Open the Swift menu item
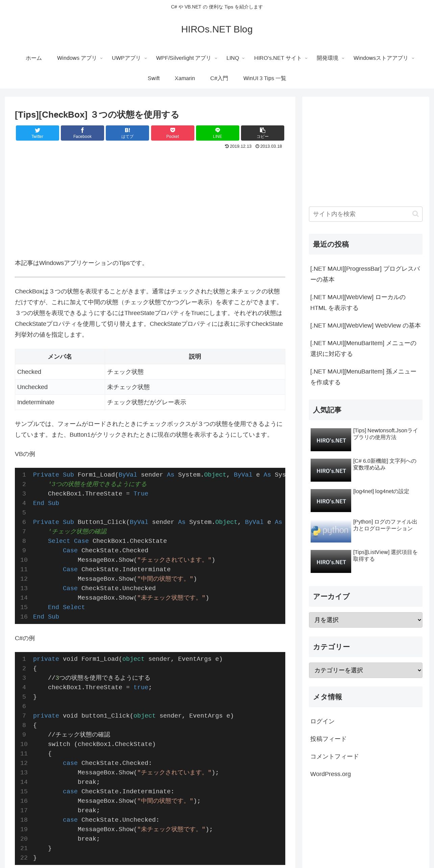 click(x=153, y=78)
